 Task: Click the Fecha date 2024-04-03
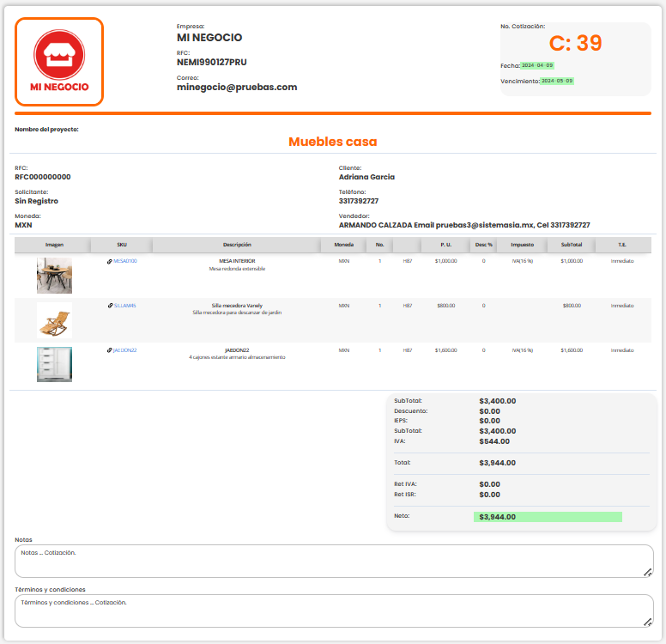(x=538, y=65)
